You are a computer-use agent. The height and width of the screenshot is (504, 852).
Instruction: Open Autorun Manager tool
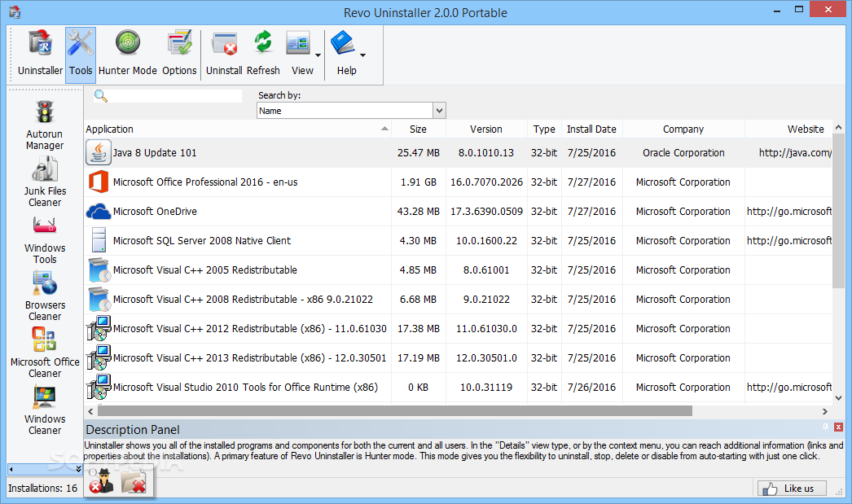[x=45, y=125]
